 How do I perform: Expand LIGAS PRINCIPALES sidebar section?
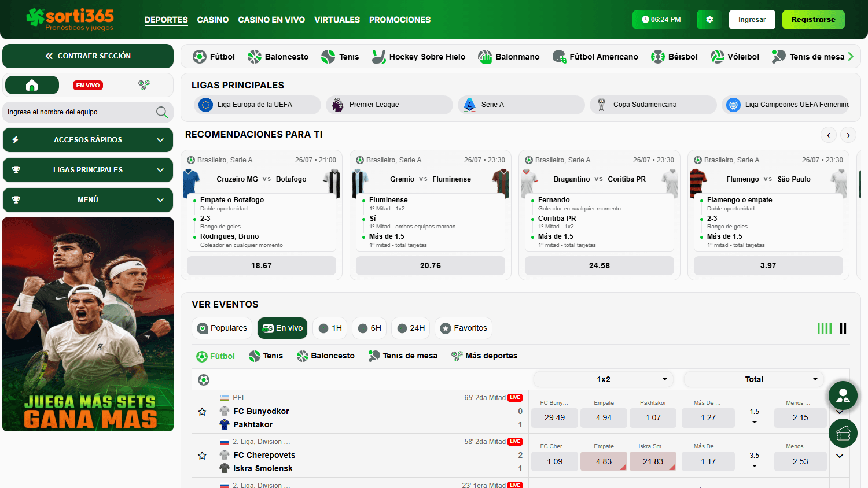pyautogui.click(x=88, y=170)
